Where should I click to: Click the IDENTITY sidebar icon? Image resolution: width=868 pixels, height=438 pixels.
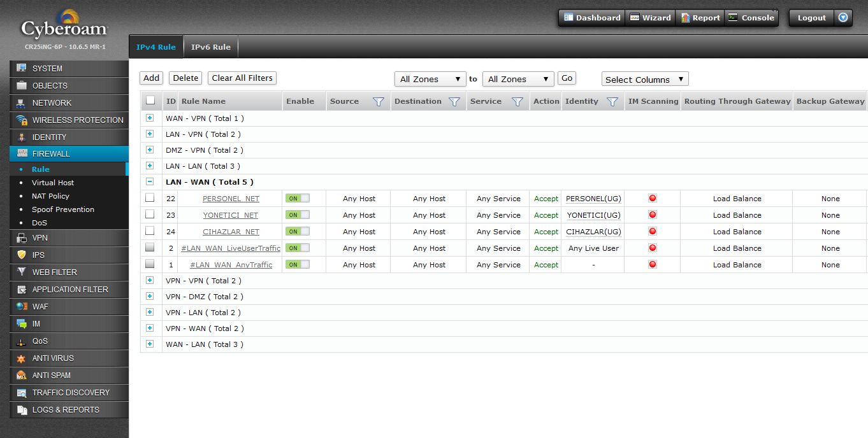(x=22, y=137)
